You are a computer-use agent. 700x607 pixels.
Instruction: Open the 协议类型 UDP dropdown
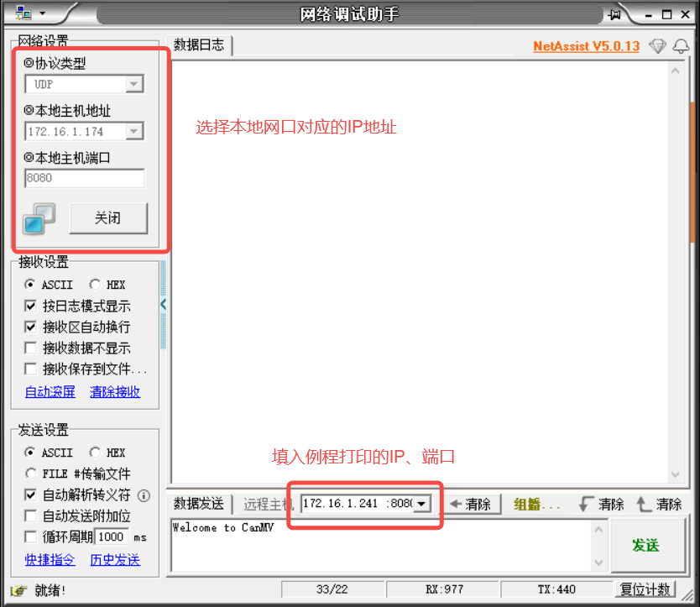coord(133,84)
